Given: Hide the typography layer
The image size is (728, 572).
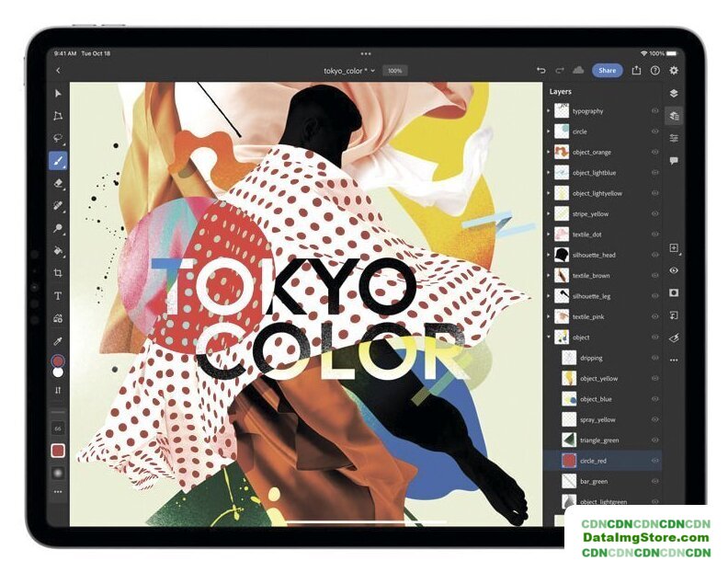Looking at the screenshot, I should pos(655,111).
